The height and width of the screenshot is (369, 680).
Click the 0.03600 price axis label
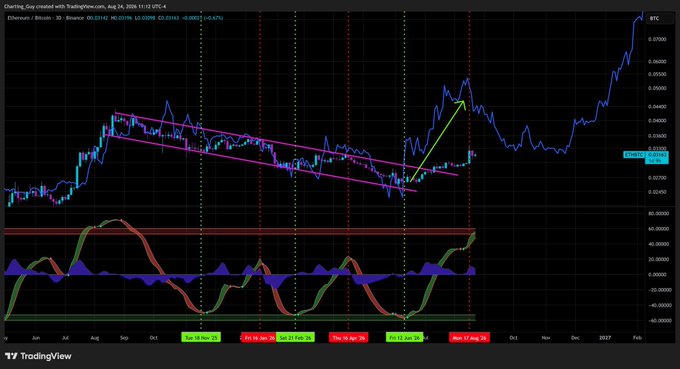pos(657,136)
